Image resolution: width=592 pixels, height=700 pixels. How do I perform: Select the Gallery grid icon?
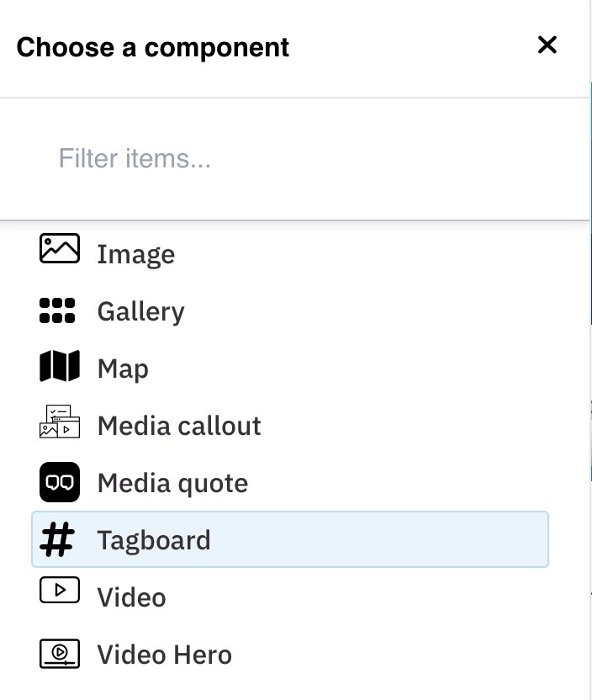57,310
